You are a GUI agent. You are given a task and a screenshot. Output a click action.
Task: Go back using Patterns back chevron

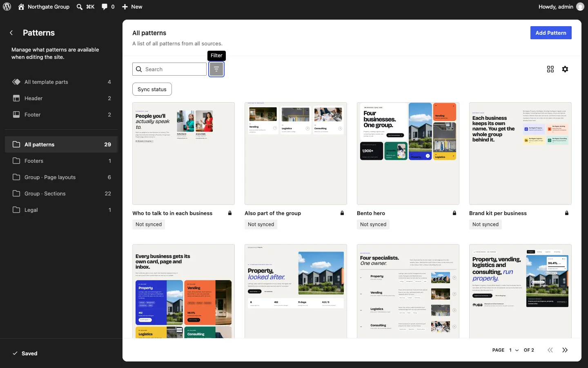pyautogui.click(x=11, y=33)
